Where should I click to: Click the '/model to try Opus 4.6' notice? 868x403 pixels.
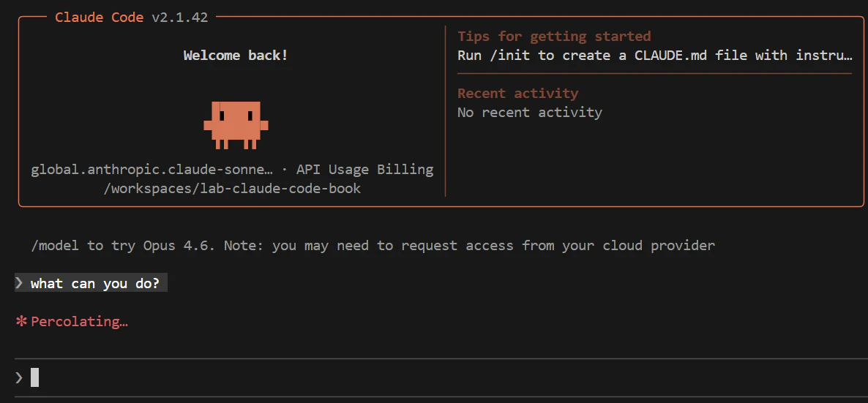pos(373,245)
